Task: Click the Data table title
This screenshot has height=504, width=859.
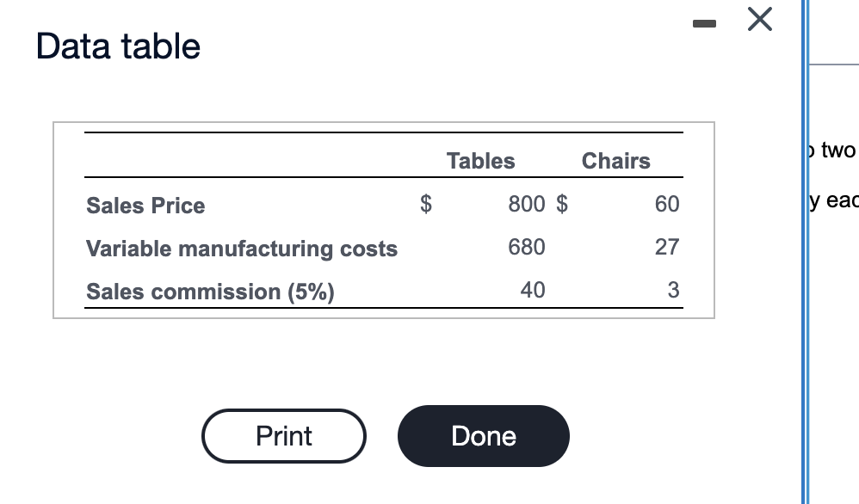Action: click(116, 46)
